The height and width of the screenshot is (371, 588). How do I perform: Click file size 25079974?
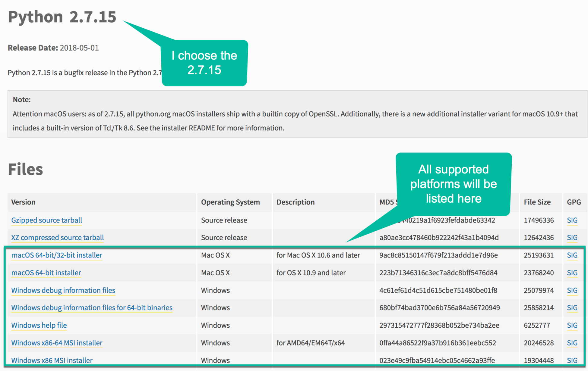tap(539, 290)
